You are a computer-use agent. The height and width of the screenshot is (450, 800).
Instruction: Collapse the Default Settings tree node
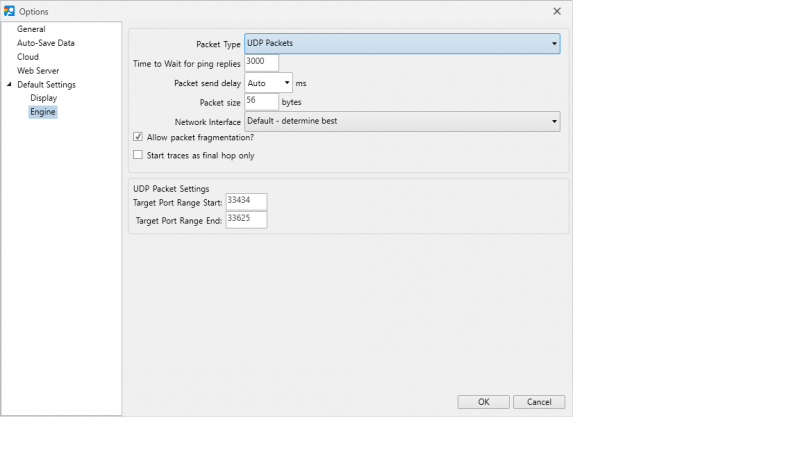coord(9,85)
